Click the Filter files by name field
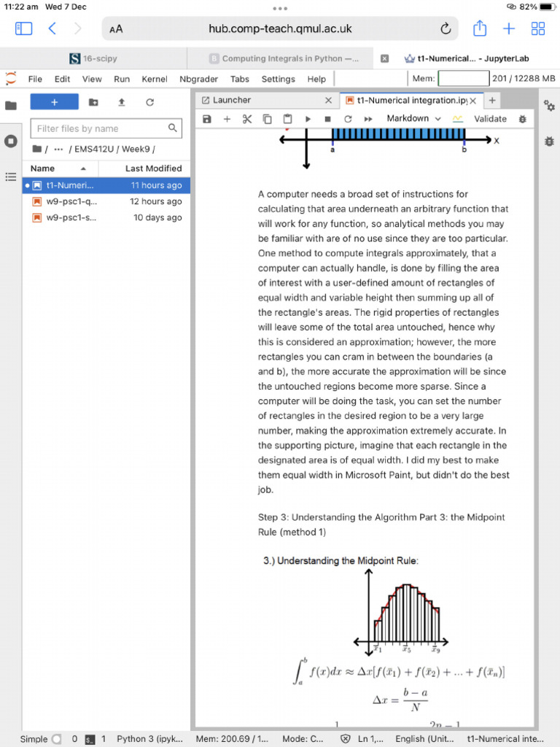The height and width of the screenshot is (747, 560). 106,128
